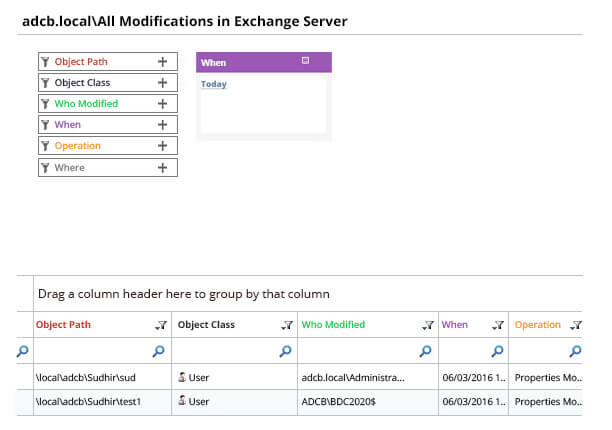Click the 06/03/2016 cell in Sudhir\sud row

474,378
